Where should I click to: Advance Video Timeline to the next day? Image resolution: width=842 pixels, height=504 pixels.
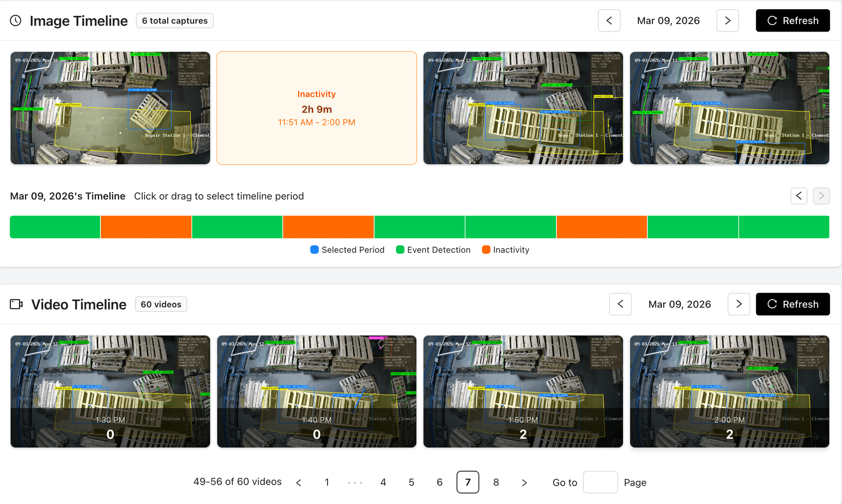[x=739, y=304]
